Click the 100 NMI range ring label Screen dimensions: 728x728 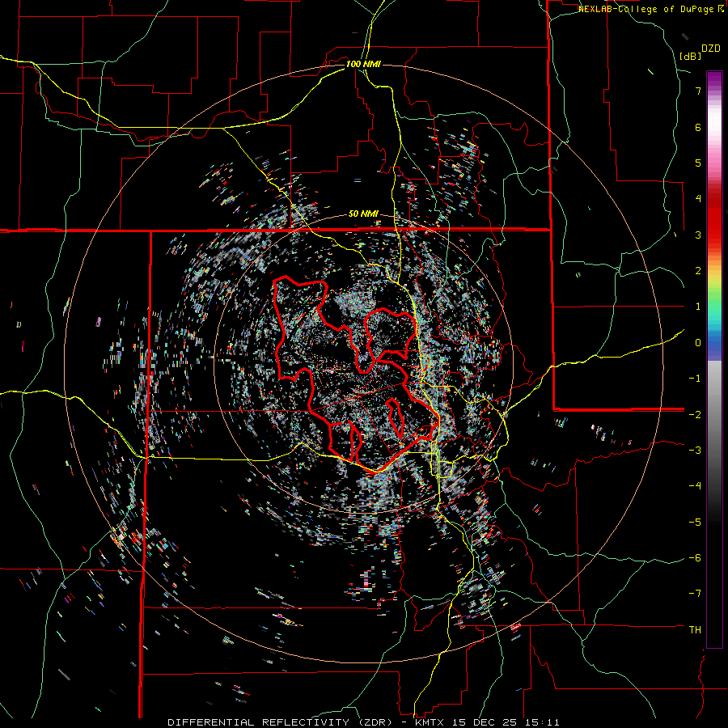pyautogui.click(x=363, y=64)
